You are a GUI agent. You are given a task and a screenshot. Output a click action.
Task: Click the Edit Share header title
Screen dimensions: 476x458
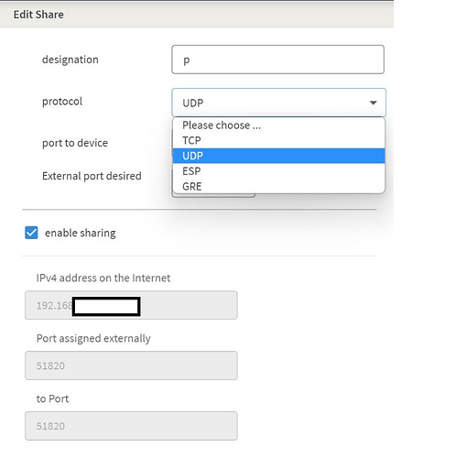pos(38,15)
